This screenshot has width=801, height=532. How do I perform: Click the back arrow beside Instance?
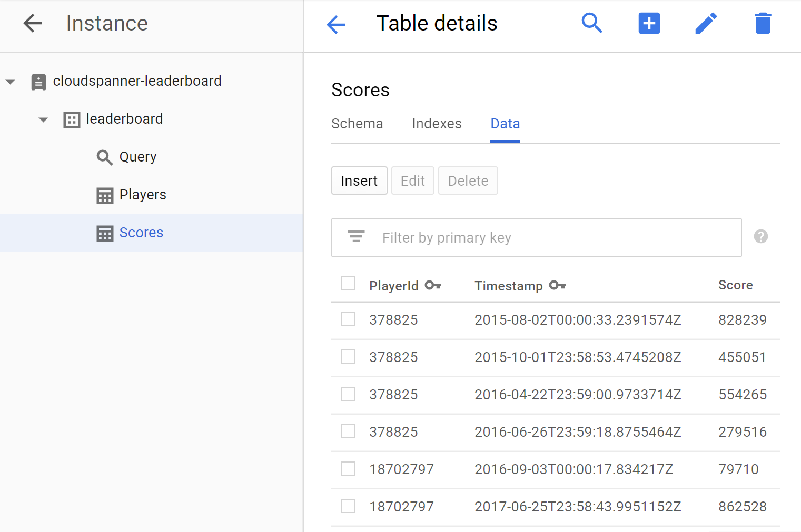33,23
